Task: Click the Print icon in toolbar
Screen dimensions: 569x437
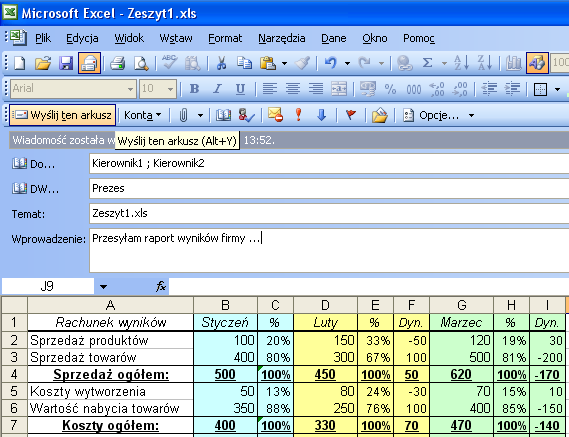Action: tap(117, 63)
